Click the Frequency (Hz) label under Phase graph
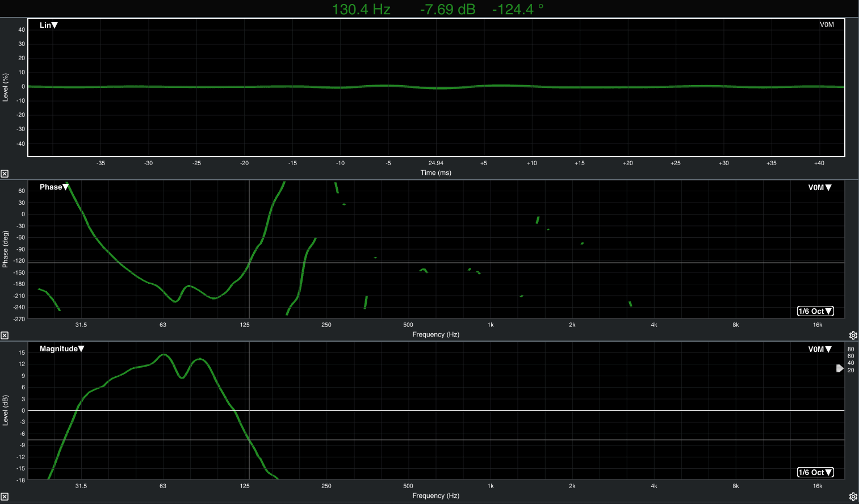The image size is (859, 504). [435, 334]
